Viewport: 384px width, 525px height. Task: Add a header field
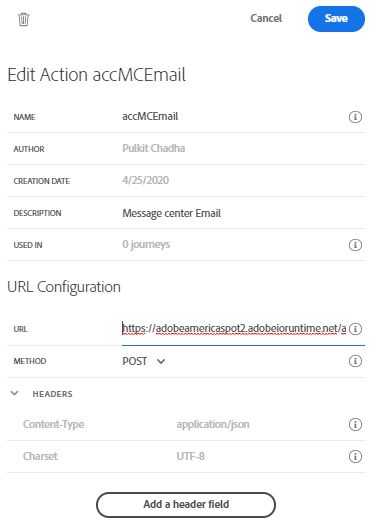pyautogui.click(x=186, y=505)
